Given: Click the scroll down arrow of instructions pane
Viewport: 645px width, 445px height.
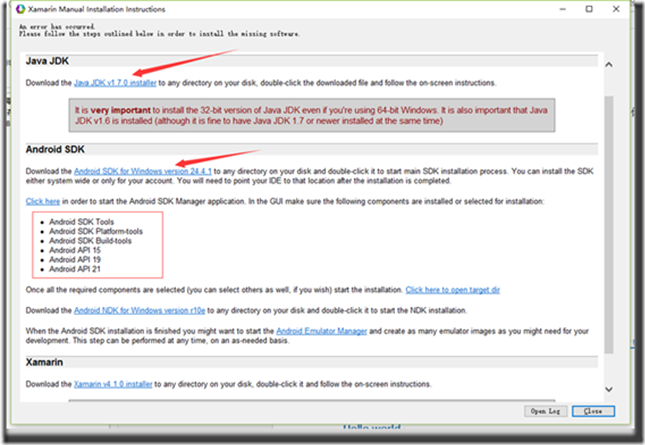Looking at the screenshot, I should pyautogui.click(x=609, y=389).
